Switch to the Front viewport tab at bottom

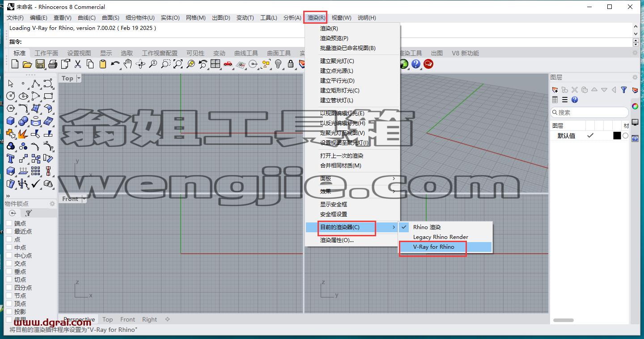click(127, 319)
